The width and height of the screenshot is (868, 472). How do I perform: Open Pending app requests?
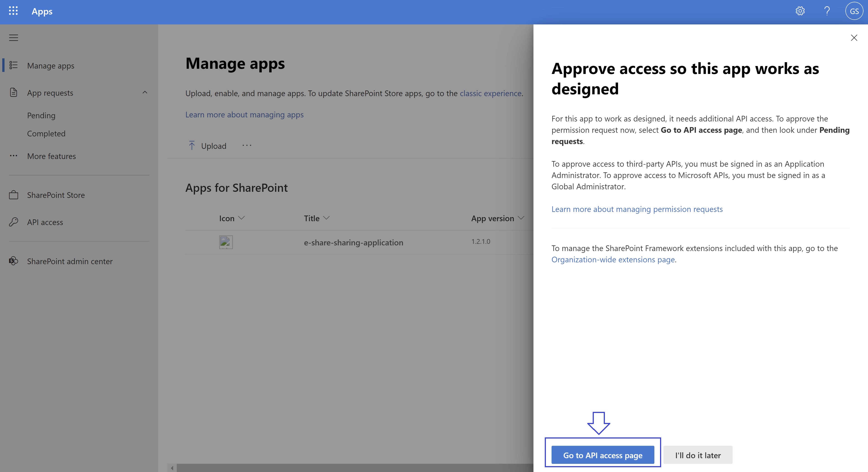[41, 115]
